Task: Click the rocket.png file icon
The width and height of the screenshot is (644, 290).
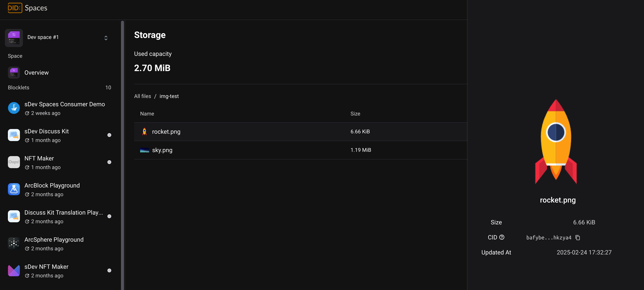Action: click(144, 132)
